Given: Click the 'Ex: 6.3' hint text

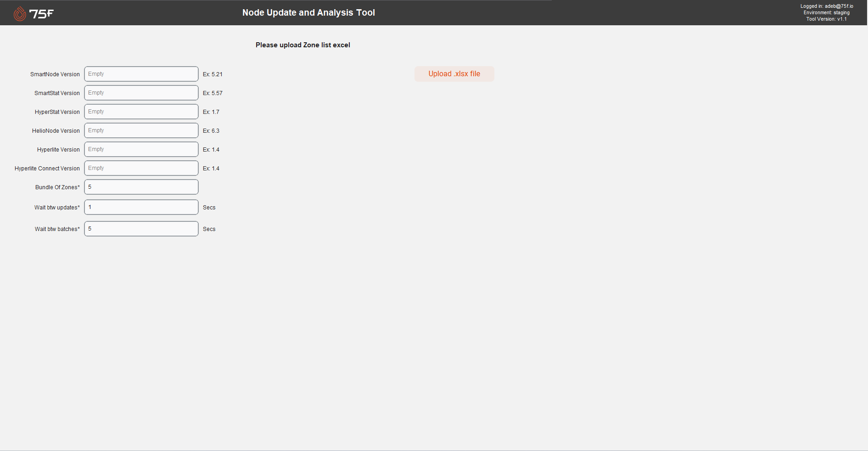Looking at the screenshot, I should pos(211,131).
